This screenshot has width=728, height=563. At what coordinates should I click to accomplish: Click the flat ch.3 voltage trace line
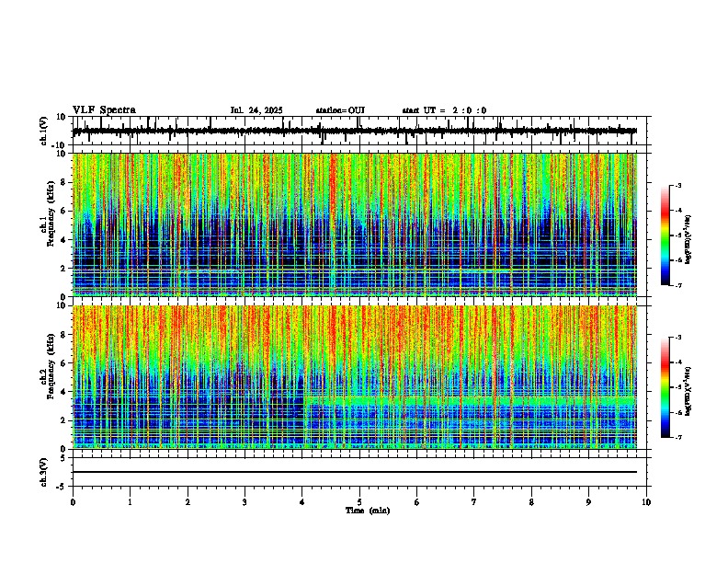pos(355,472)
